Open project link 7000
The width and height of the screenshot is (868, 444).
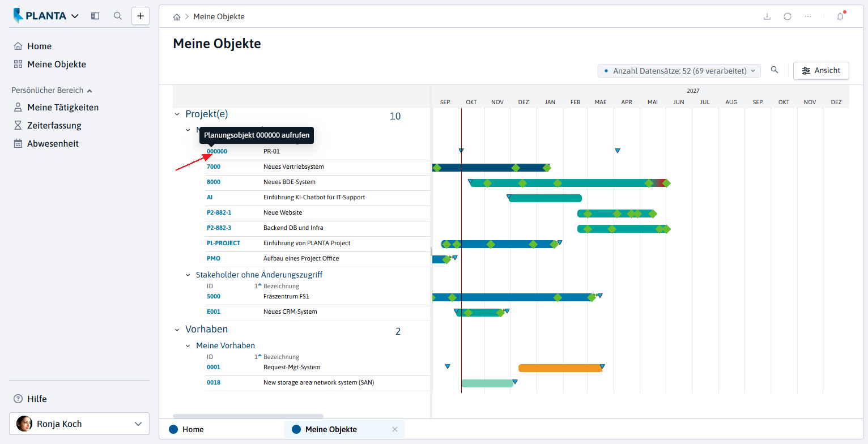coord(214,167)
